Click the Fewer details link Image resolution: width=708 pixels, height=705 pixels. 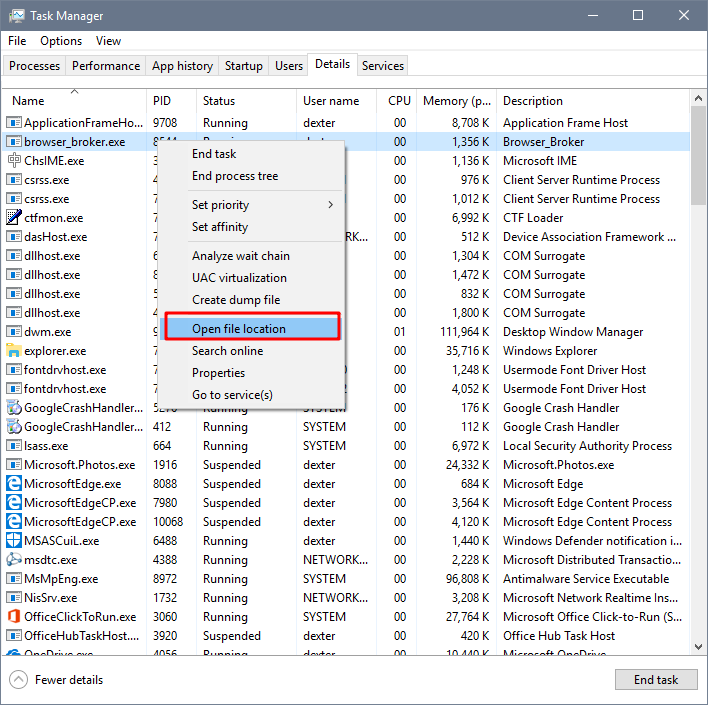click(69, 680)
